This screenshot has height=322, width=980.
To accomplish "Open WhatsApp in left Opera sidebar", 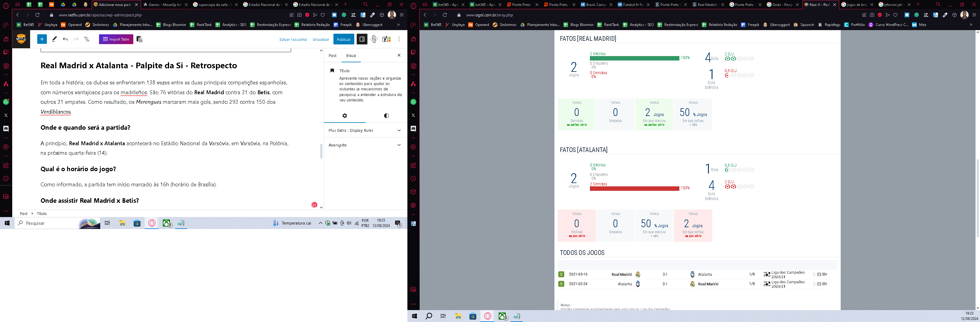I will (x=6, y=102).
